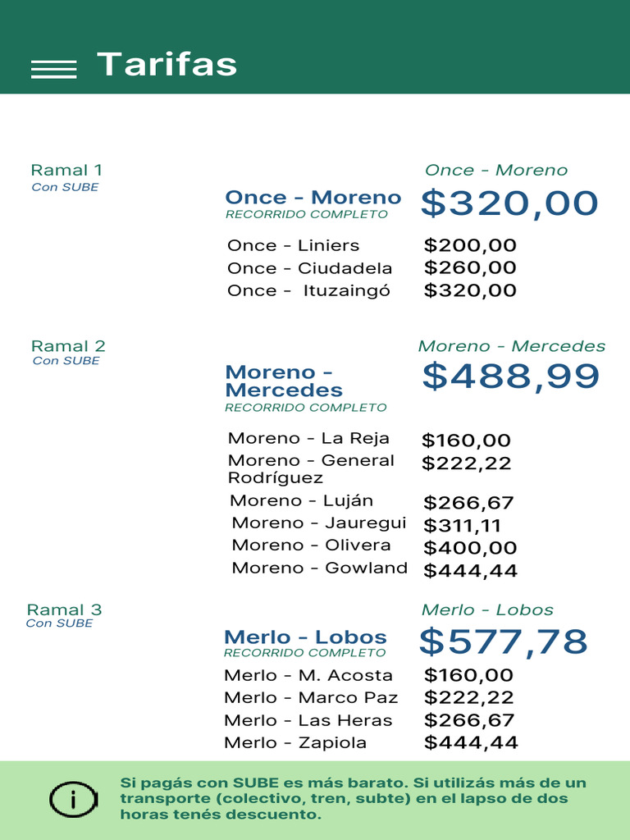Select Moreno - Mercedes full route

pyautogui.click(x=284, y=381)
